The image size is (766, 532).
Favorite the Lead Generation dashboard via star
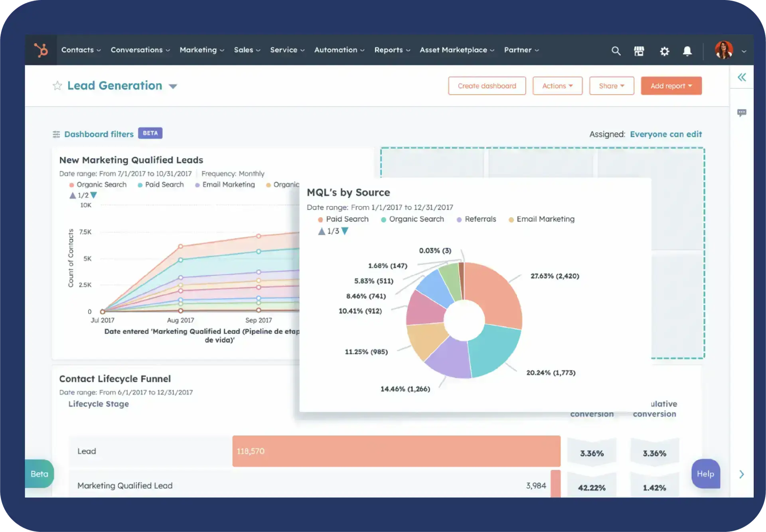click(x=57, y=85)
